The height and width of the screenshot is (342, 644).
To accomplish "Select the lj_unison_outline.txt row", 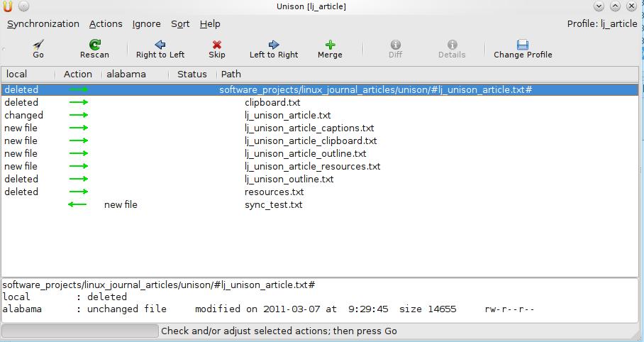I will coord(320,179).
